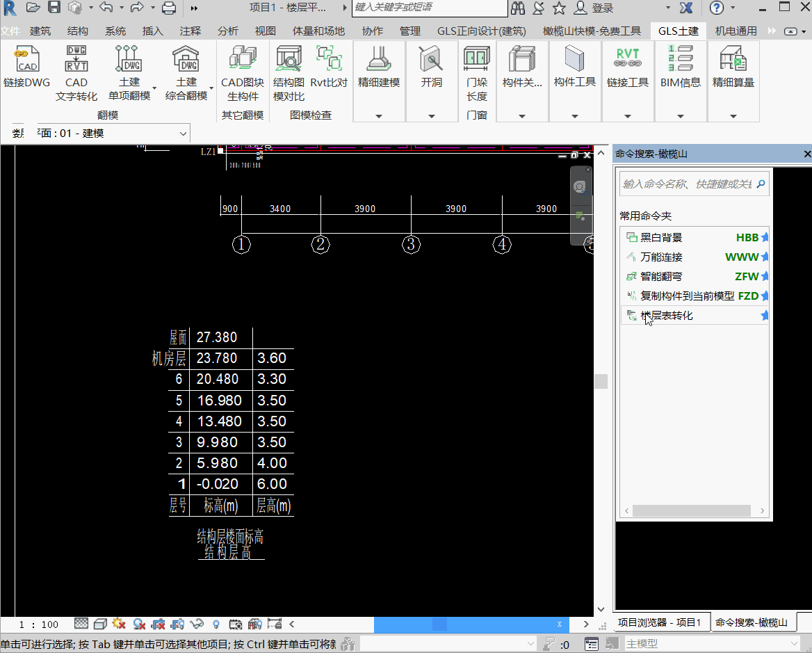Click the drawing view vertical scrollbar thumb
The width and height of the screenshot is (812, 653).
tap(601, 381)
